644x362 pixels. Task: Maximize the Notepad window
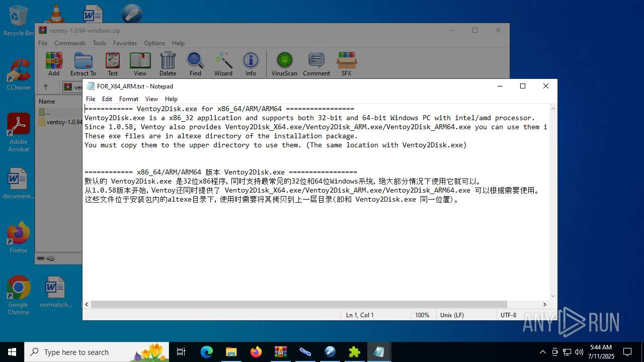(523, 86)
